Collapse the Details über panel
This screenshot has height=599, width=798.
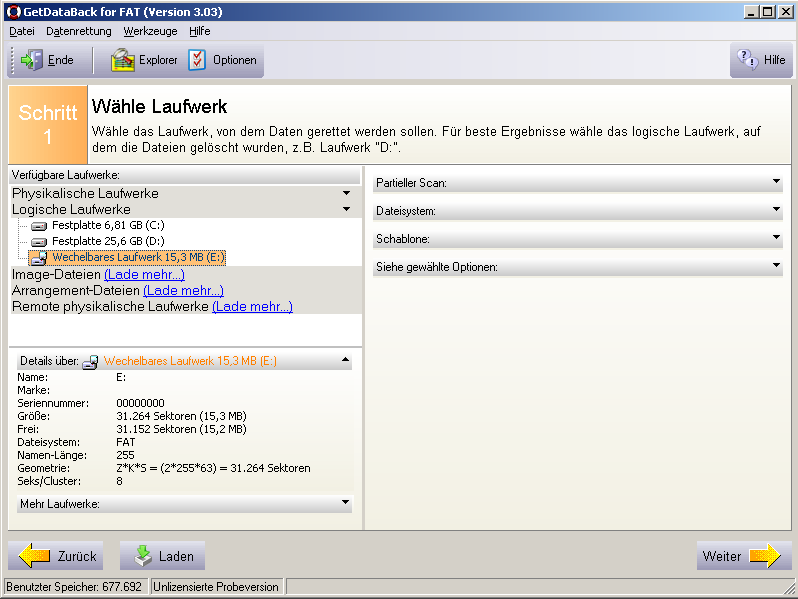[x=346, y=360]
